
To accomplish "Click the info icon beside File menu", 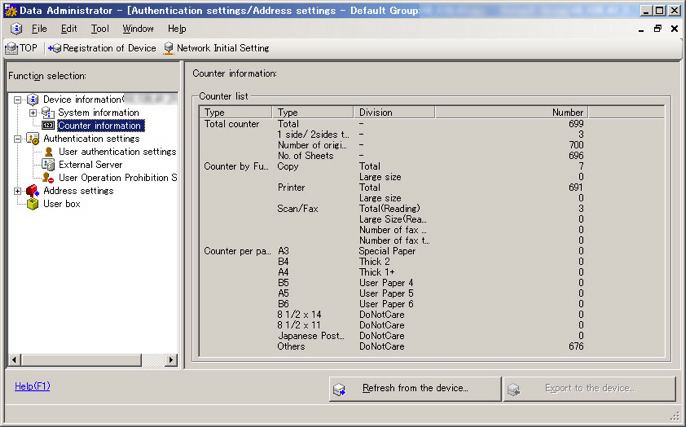I will (x=16, y=29).
